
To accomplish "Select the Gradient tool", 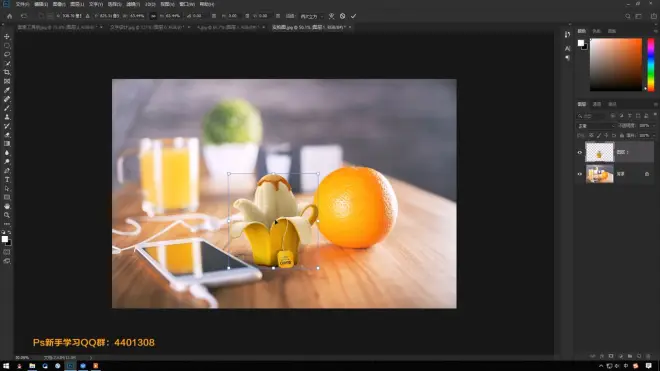I will pyautogui.click(x=7, y=144).
